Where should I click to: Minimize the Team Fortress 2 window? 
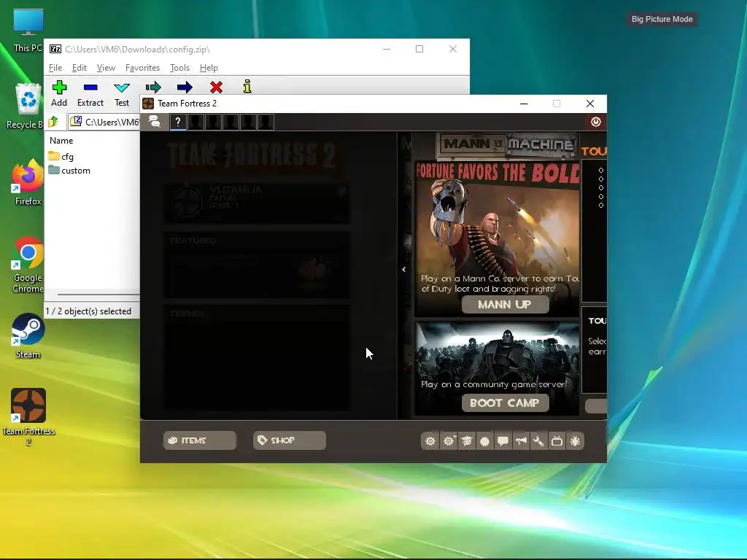[x=524, y=104]
